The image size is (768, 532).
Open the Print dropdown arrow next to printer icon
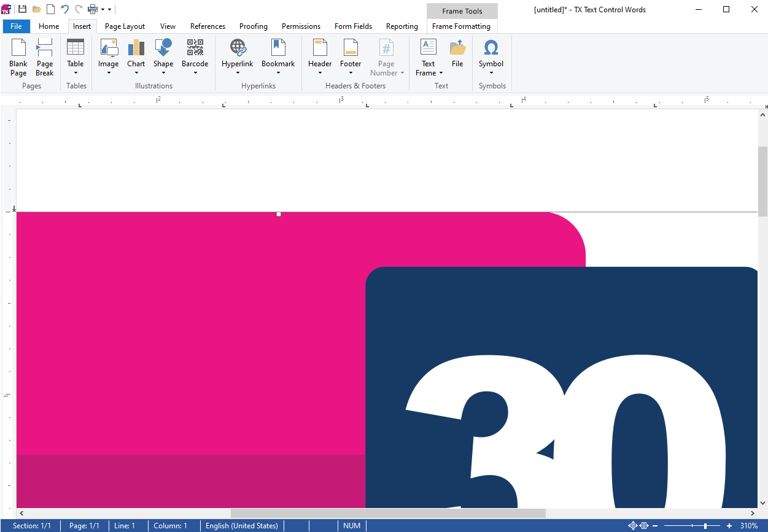(103, 10)
